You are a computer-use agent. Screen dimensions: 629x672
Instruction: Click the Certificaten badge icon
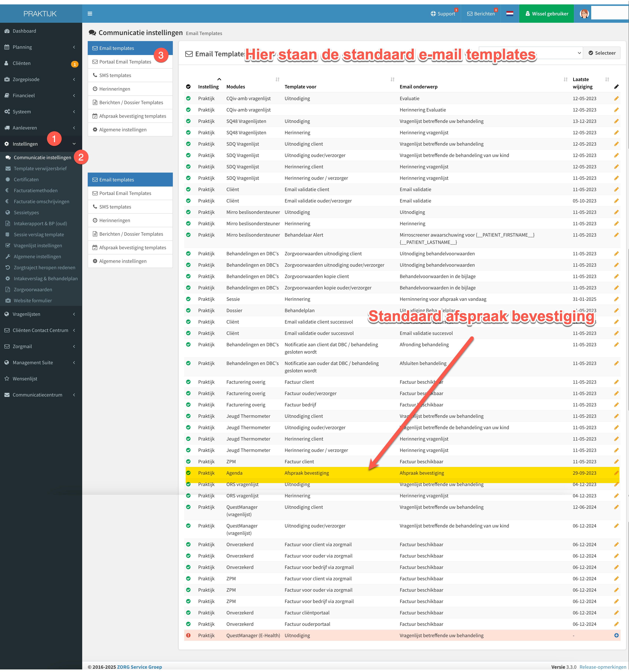pos(8,180)
